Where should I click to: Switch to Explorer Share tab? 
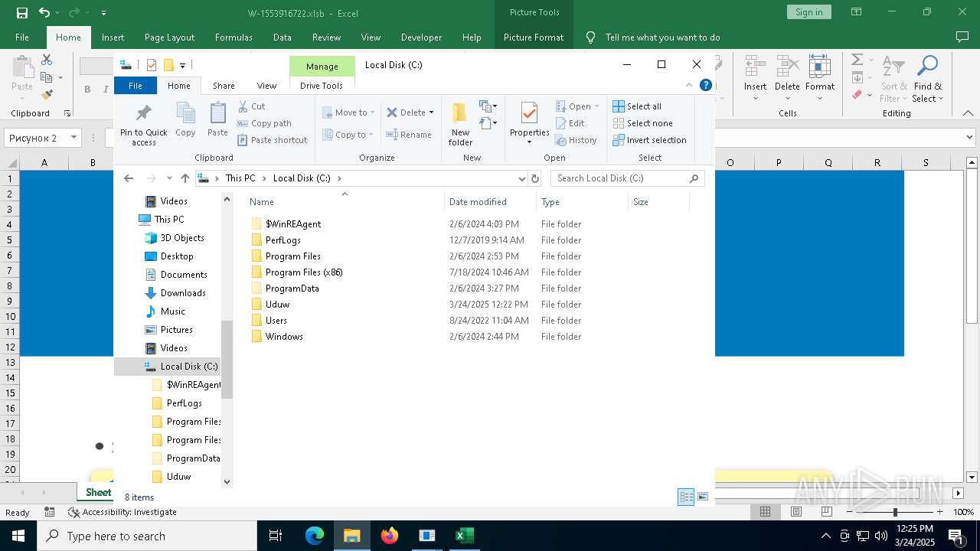[224, 86]
